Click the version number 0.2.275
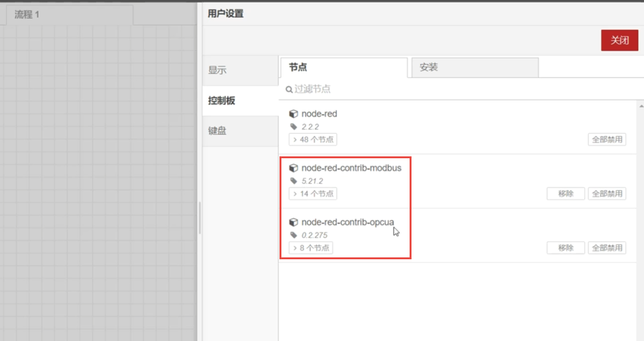The image size is (644, 341). click(315, 235)
